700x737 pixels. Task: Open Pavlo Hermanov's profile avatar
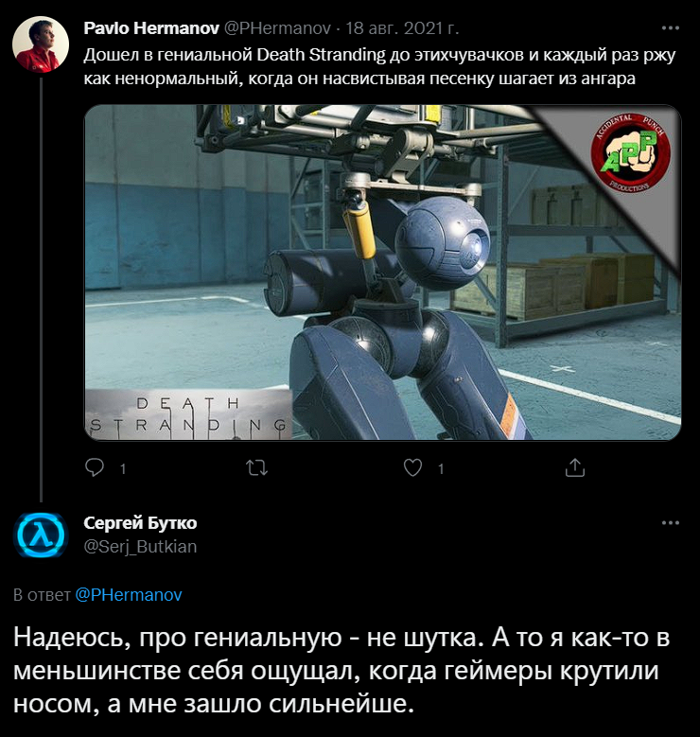click(41, 44)
